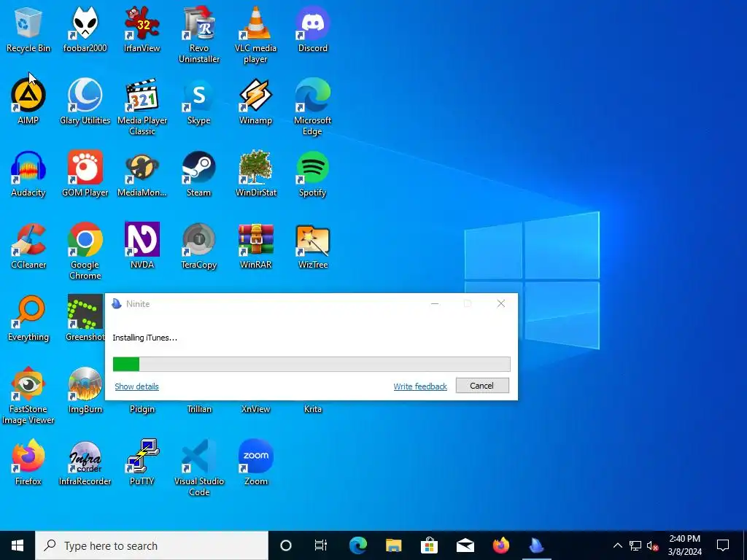Open the Recycle Bin desktop icon
This screenshot has height=560, width=747.
pos(28,29)
